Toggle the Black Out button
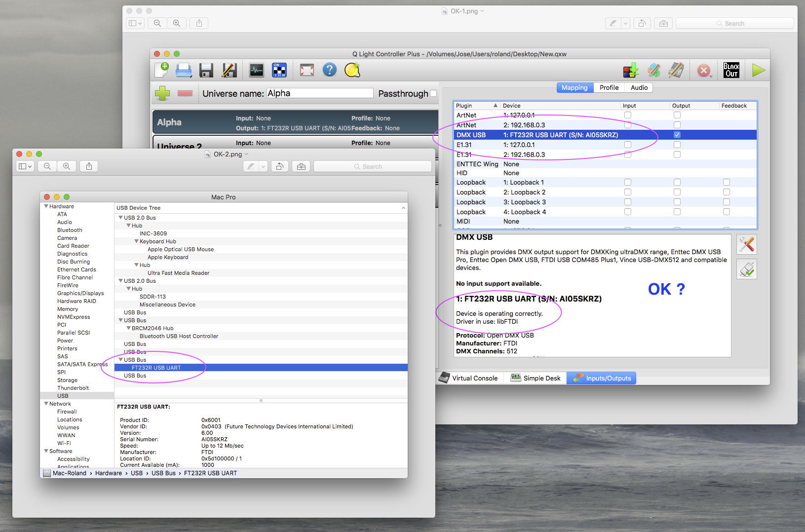This screenshot has height=532, width=805. (x=731, y=71)
